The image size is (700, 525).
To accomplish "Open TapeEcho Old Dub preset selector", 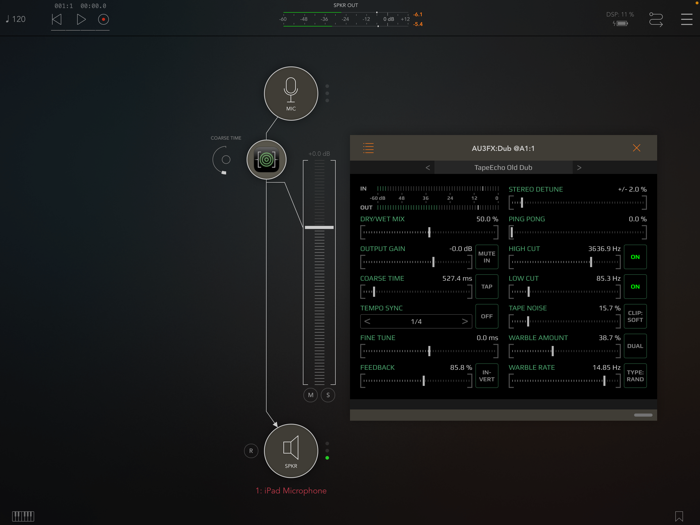I will (503, 167).
